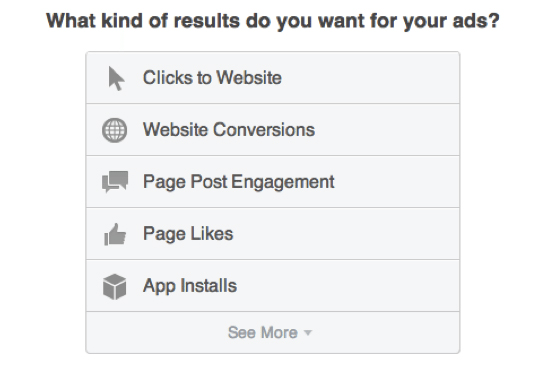Pick the 'Page Likes' text label
537x375 pixels.
click(188, 234)
